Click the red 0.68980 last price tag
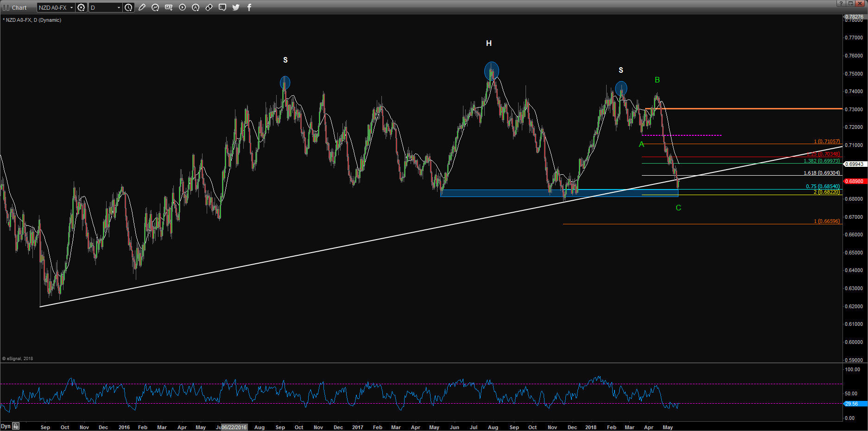 click(855, 181)
